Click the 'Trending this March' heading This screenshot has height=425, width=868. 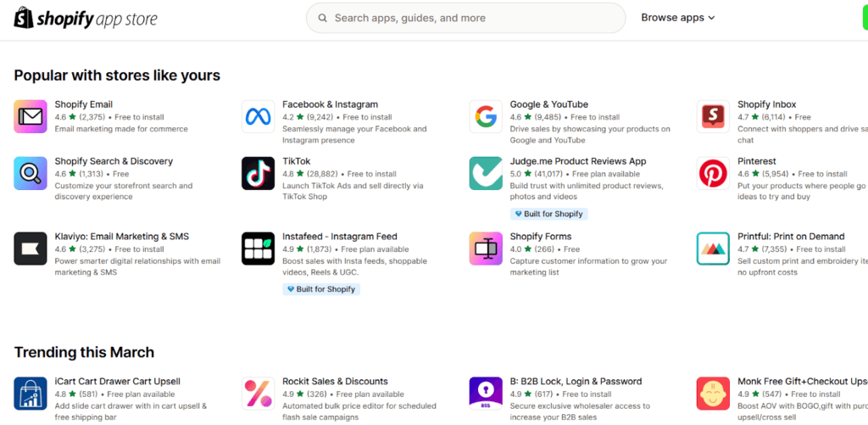click(84, 352)
